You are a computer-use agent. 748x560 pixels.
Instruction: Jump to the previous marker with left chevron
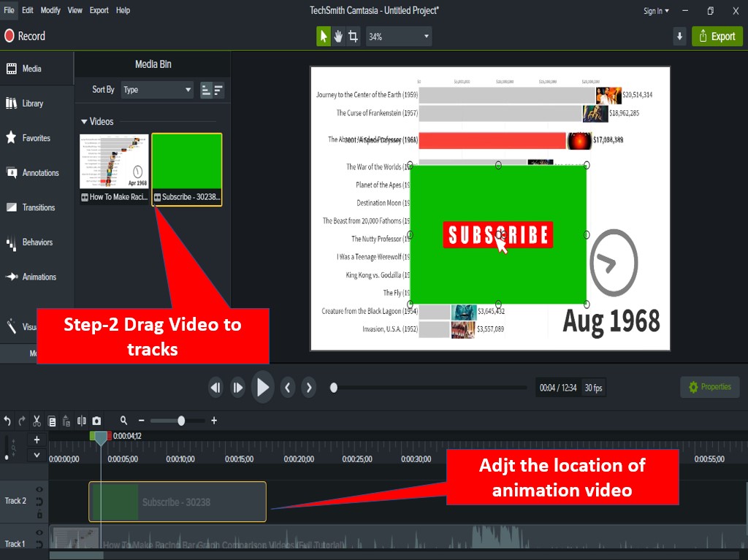point(287,388)
